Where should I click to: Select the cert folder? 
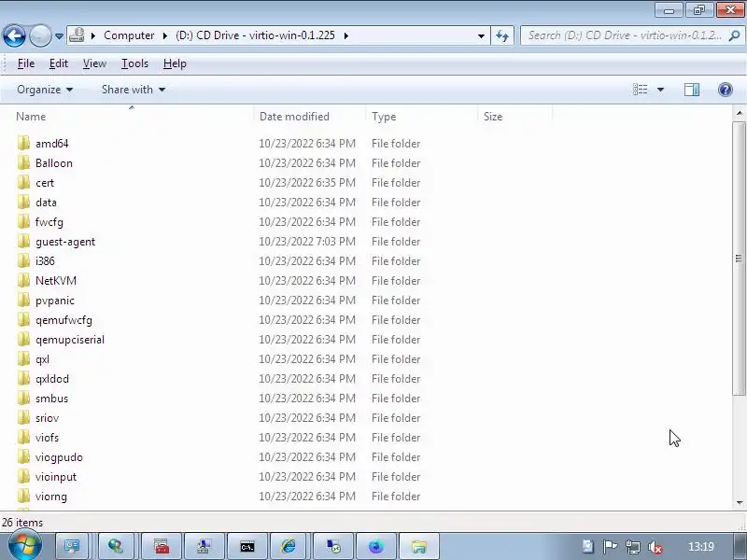tap(45, 183)
